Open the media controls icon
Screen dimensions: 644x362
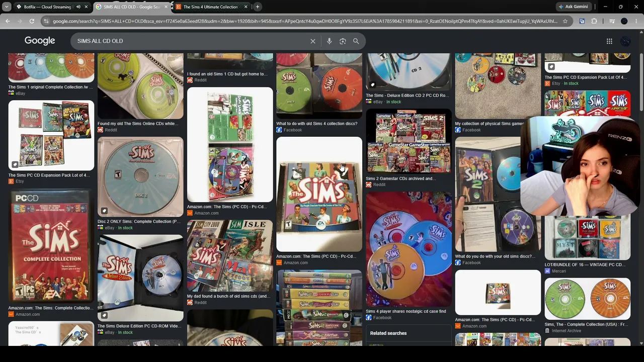(x=612, y=21)
